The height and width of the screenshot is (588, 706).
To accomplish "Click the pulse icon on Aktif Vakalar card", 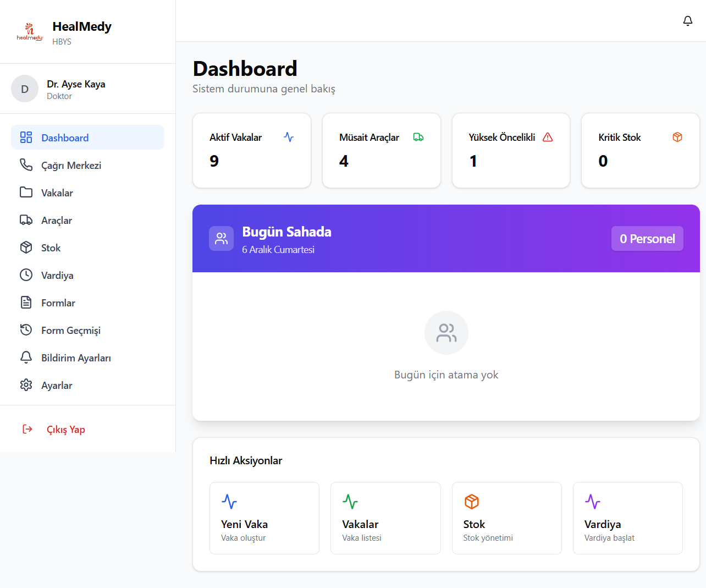I will pos(289,137).
